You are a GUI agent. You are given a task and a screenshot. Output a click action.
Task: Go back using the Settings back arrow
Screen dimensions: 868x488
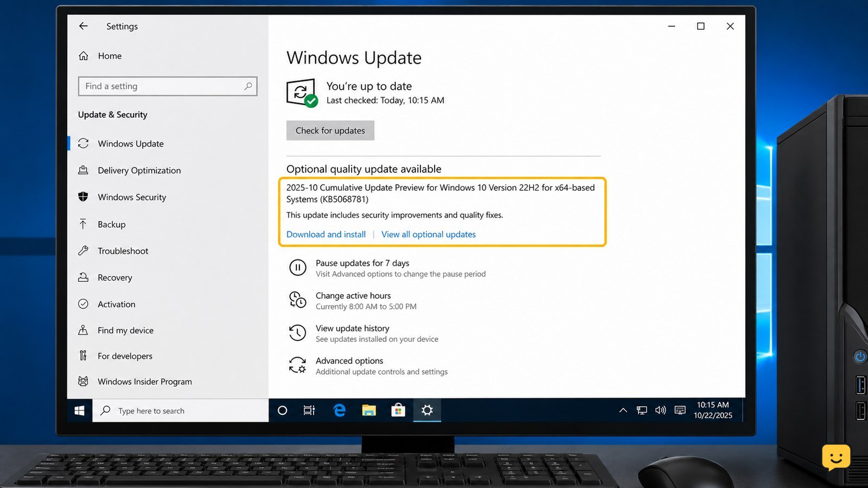83,26
